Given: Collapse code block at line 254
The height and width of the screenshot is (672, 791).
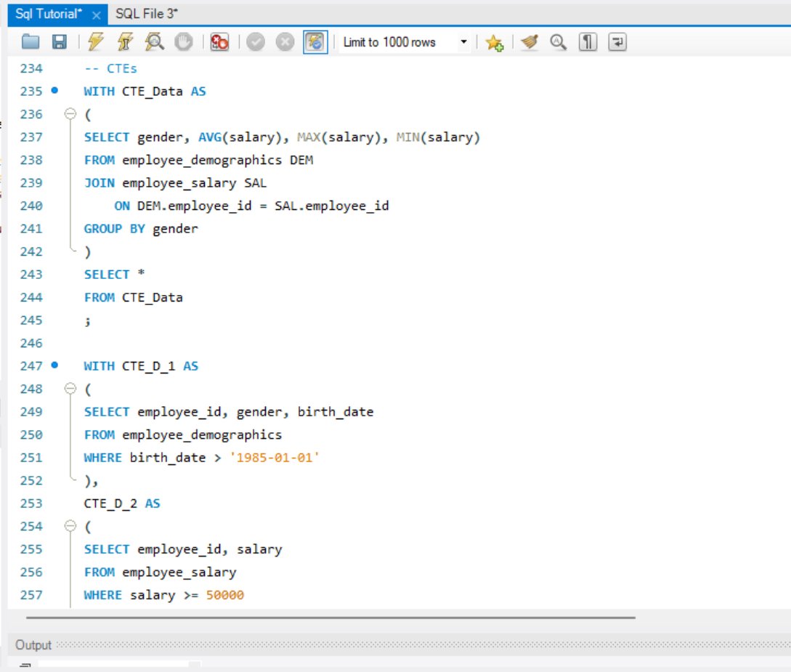Looking at the screenshot, I should (x=70, y=526).
